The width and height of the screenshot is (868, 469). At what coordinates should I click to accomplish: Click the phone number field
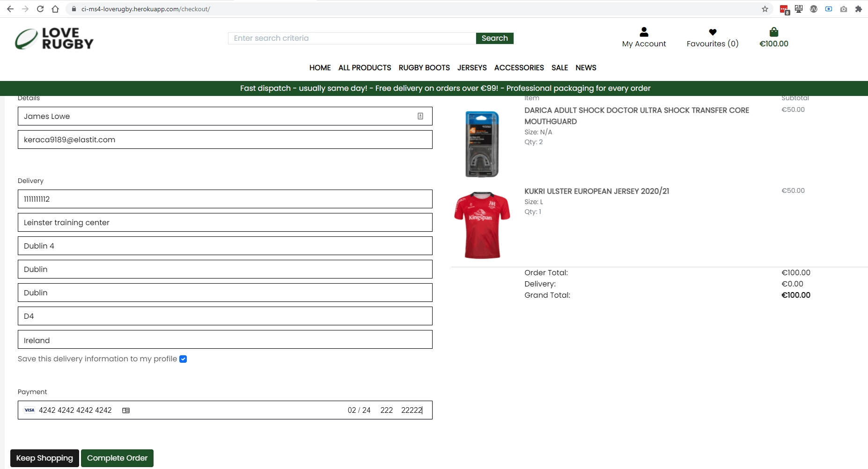225,199
